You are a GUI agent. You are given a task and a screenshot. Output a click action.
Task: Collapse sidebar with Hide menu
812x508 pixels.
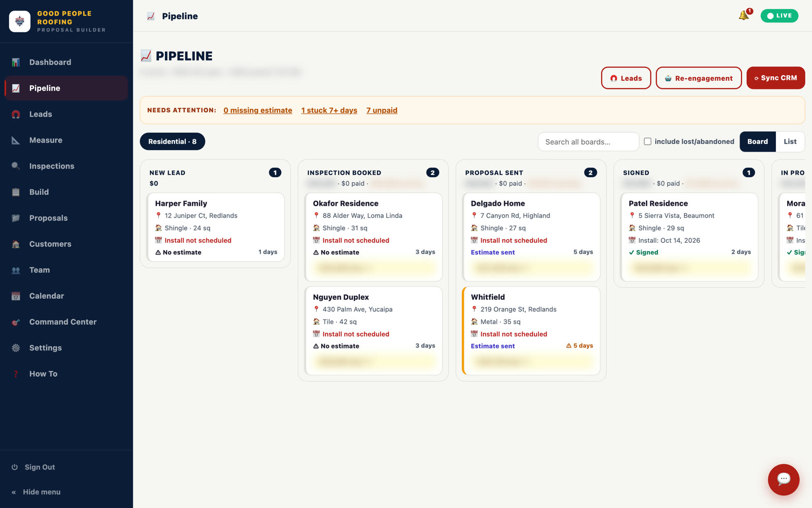coord(36,492)
